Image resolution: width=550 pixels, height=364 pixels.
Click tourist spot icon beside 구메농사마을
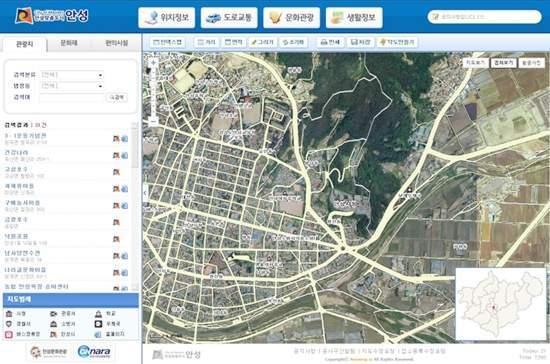click(x=116, y=205)
